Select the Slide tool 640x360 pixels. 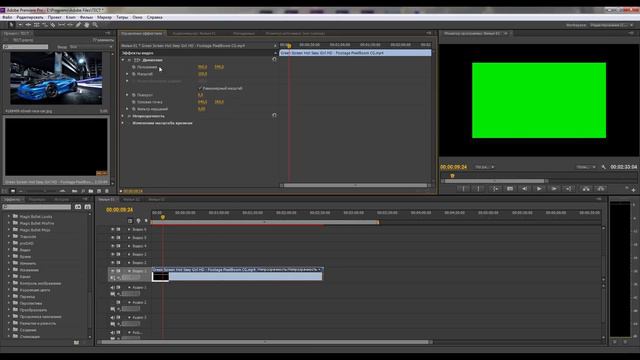[70, 25]
